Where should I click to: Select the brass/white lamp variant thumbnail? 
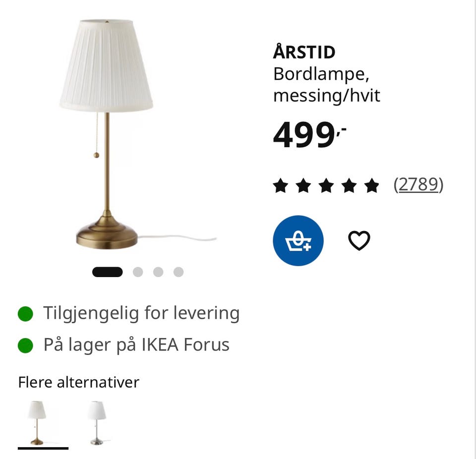click(x=37, y=423)
